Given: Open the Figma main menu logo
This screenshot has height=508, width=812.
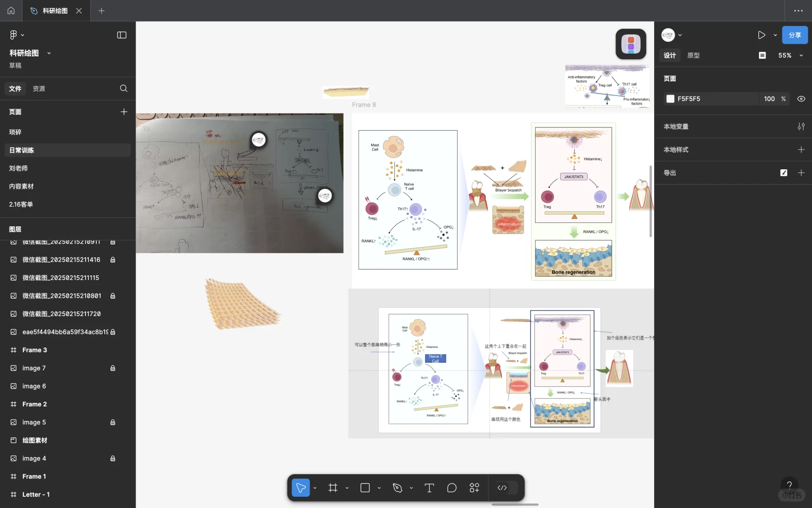Looking at the screenshot, I should (13, 35).
